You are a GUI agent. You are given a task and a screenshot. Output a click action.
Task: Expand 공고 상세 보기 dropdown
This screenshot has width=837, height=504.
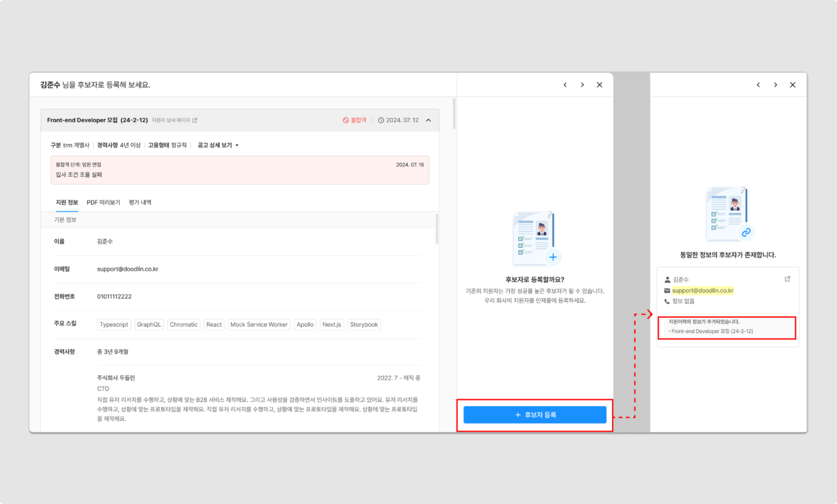point(218,145)
